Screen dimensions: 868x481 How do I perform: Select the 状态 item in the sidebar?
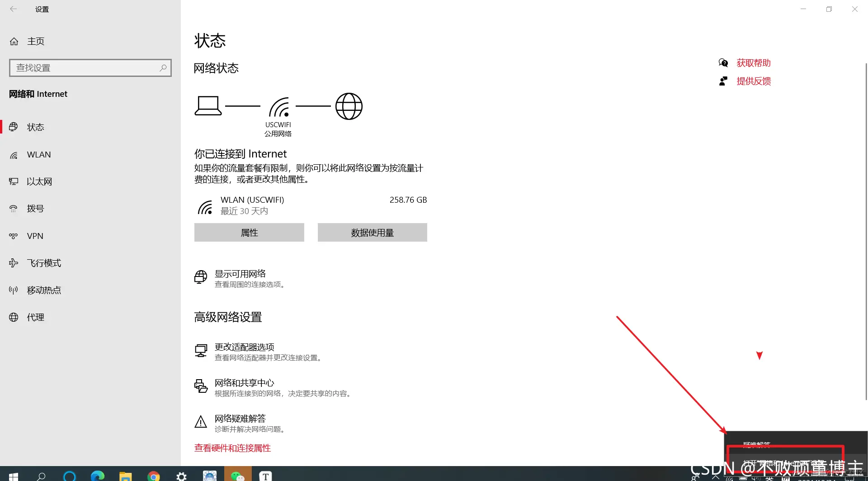pos(35,127)
